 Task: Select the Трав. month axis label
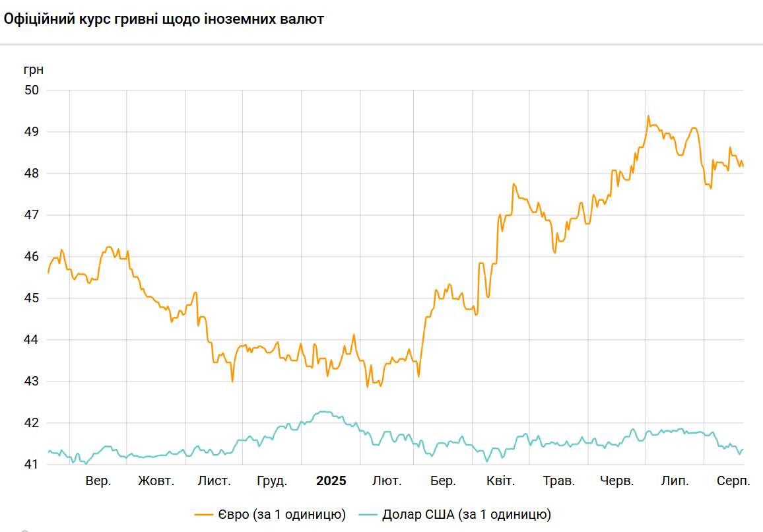click(558, 481)
